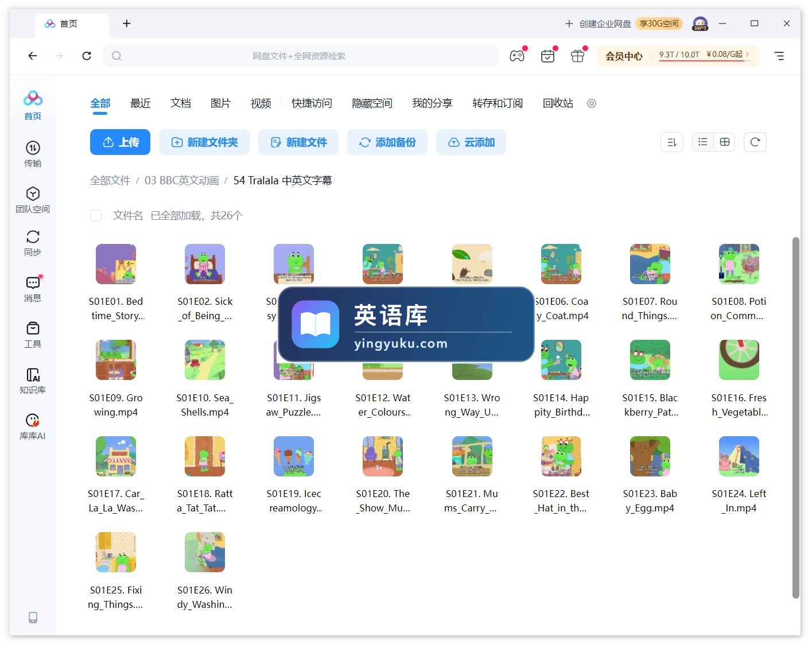Click the browser reload button

tap(87, 56)
